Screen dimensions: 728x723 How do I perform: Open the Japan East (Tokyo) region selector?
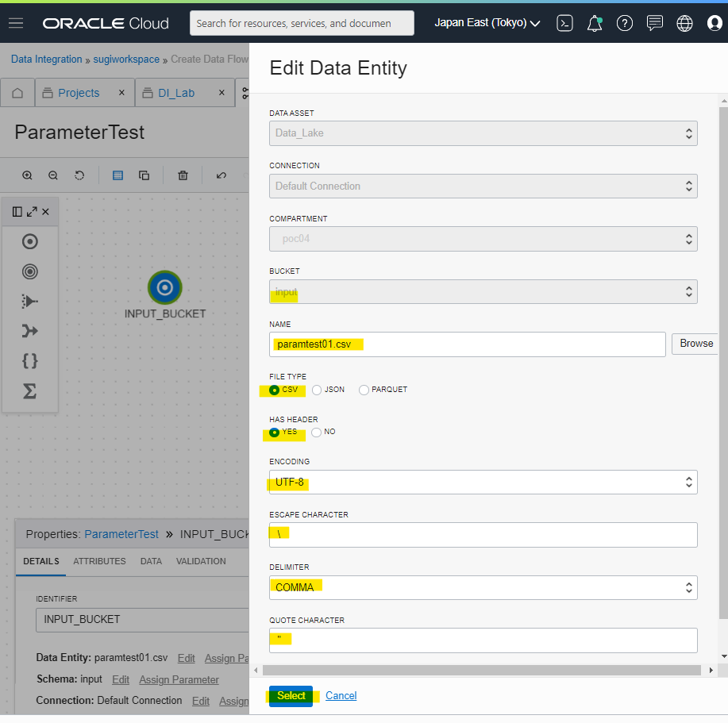(487, 23)
